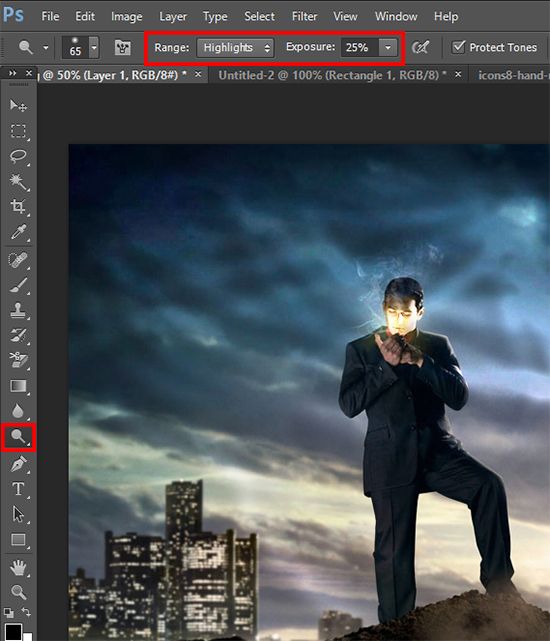The image size is (550, 641).
Task: Select the Hand tool
Action: pyautogui.click(x=18, y=567)
